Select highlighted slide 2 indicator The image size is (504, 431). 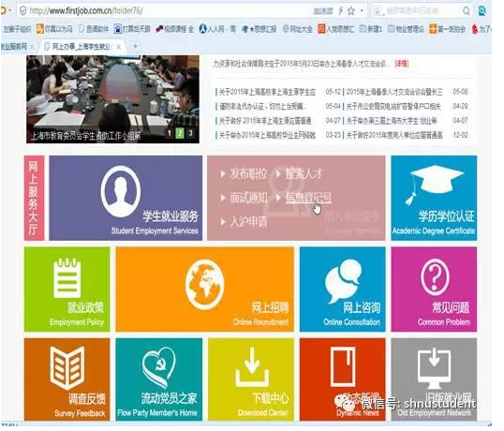pyautogui.click(x=180, y=133)
